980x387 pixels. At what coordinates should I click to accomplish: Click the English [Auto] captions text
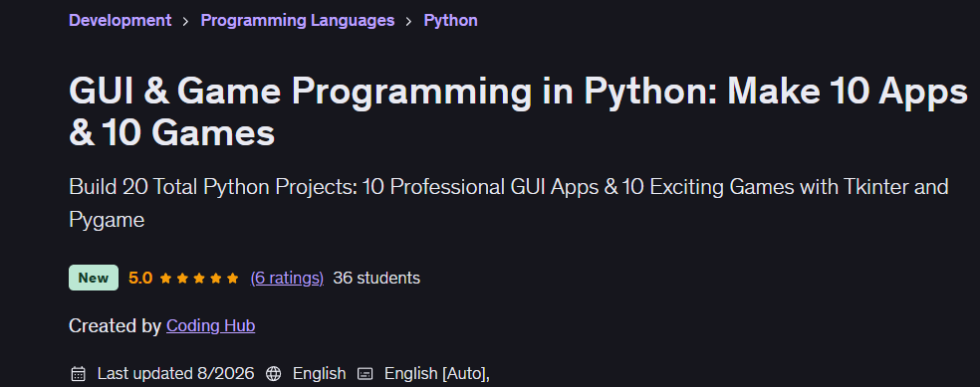click(437, 373)
